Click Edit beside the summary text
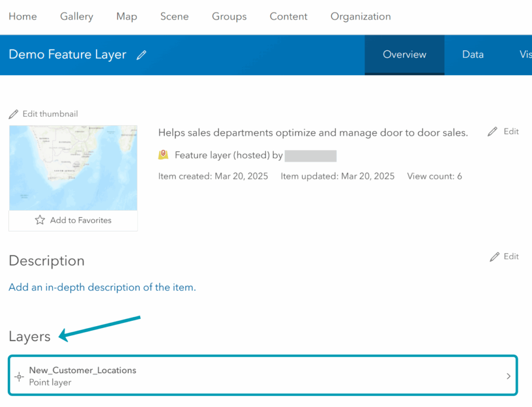 pyautogui.click(x=511, y=131)
